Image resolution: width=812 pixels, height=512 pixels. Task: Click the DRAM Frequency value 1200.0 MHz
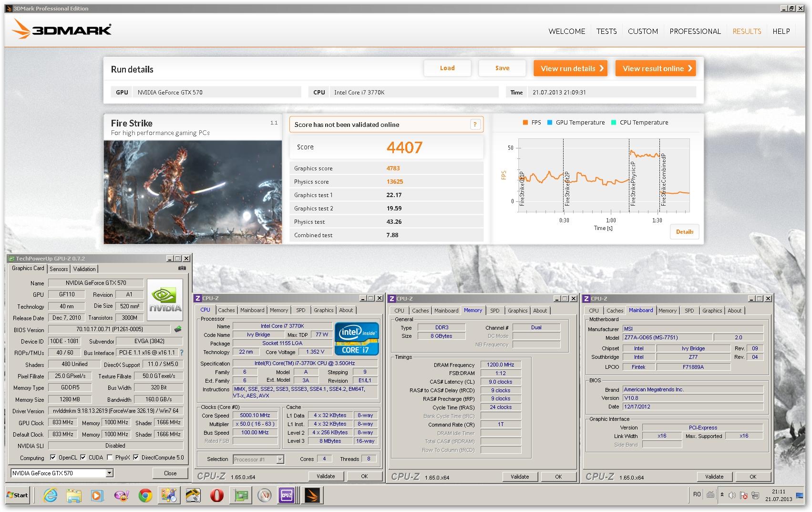click(x=501, y=365)
